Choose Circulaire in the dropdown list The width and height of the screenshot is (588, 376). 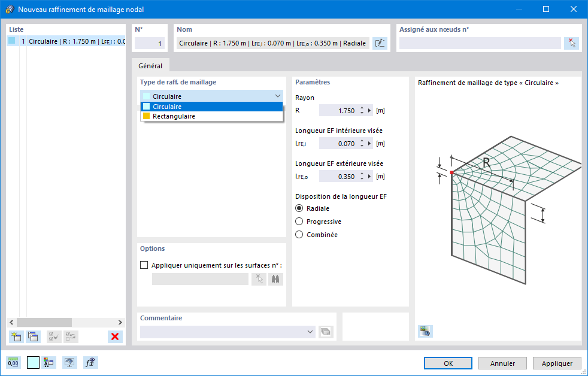pyautogui.click(x=211, y=107)
